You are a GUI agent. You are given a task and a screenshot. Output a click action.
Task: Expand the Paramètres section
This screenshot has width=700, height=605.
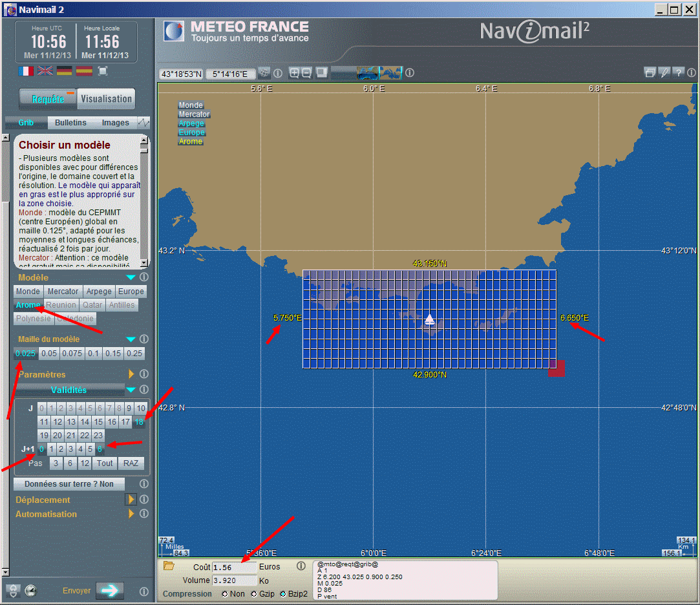(131, 374)
